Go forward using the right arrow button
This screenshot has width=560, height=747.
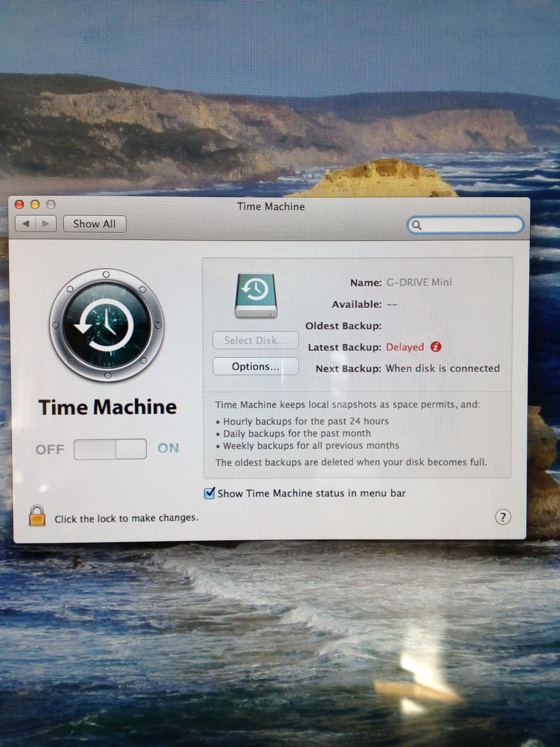tap(46, 224)
